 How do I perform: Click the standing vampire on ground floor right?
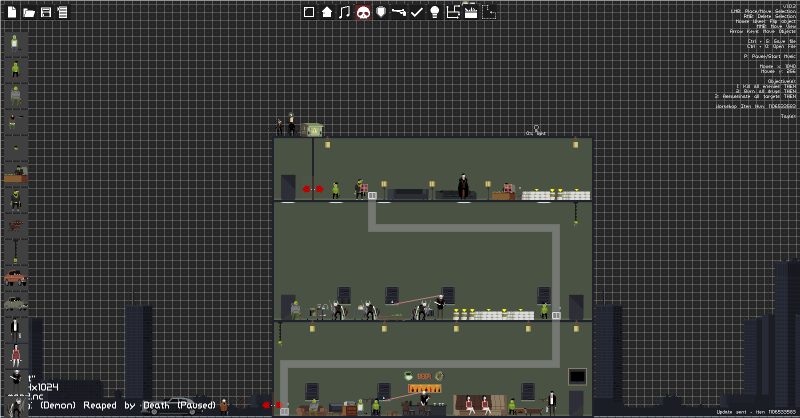552,403
